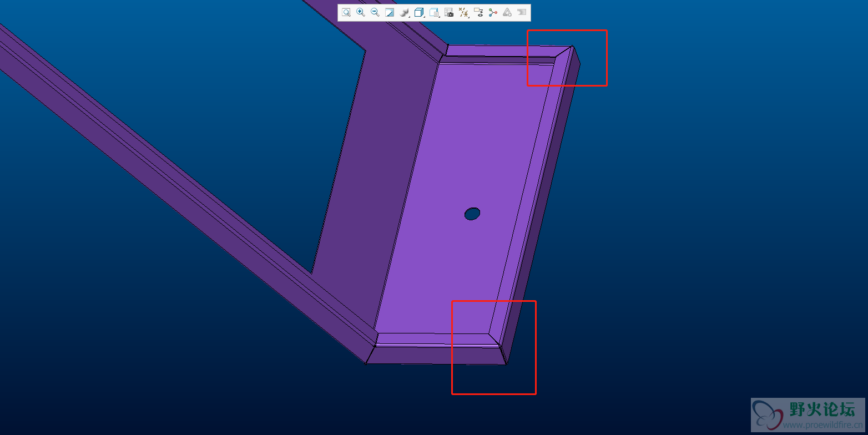Click the Refit view icon
Image resolution: width=868 pixels, height=435 pixels.
pyautogui.click(x=346, y=12)
